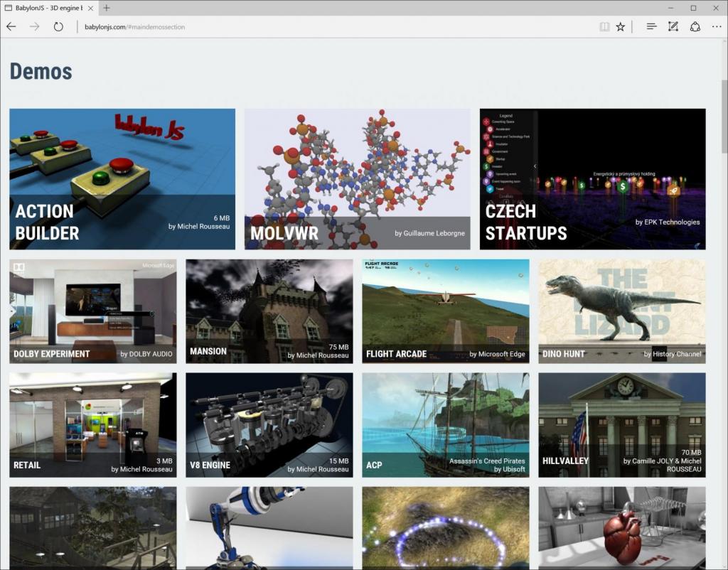Image resolution: width=728 pixels, height=570 pixels.
Task: Click the Refresh page icon
Action: pos(58,26)
